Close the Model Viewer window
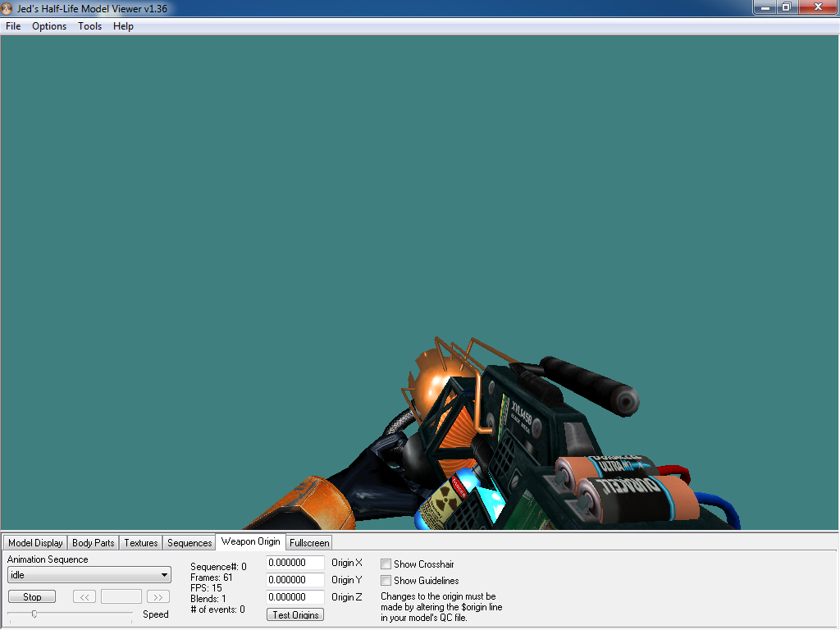Image resolution: width=840 pixels, height=630 pixels. (x=818, y=7)
